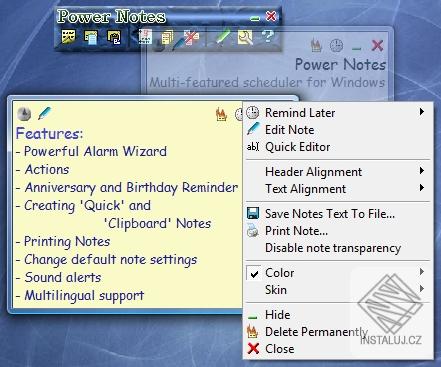Click the red X notes toolbar icon
The height and width of the screenshot is (367, 441).
(192, 37)
